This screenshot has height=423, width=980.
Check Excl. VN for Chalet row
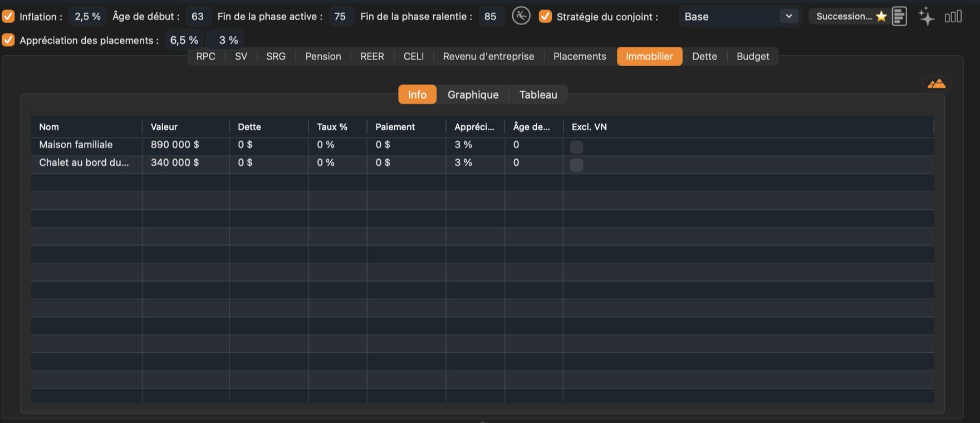(577, 165)
